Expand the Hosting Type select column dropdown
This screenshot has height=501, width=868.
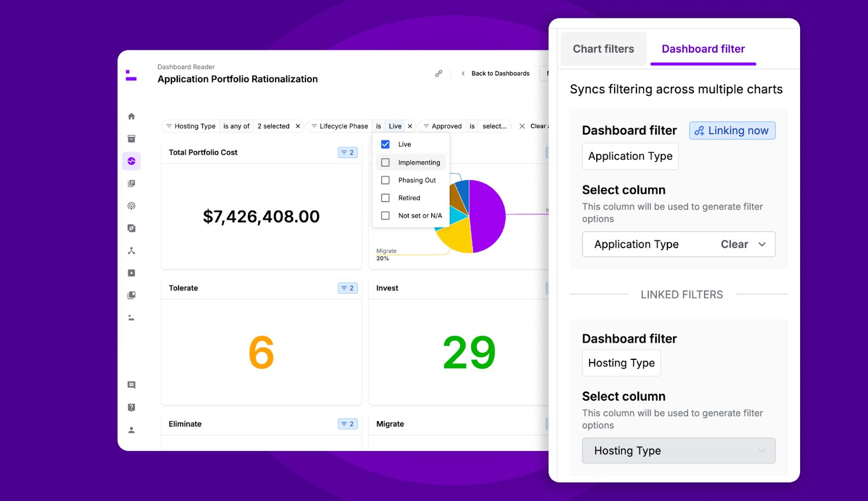tap(678, 451)
